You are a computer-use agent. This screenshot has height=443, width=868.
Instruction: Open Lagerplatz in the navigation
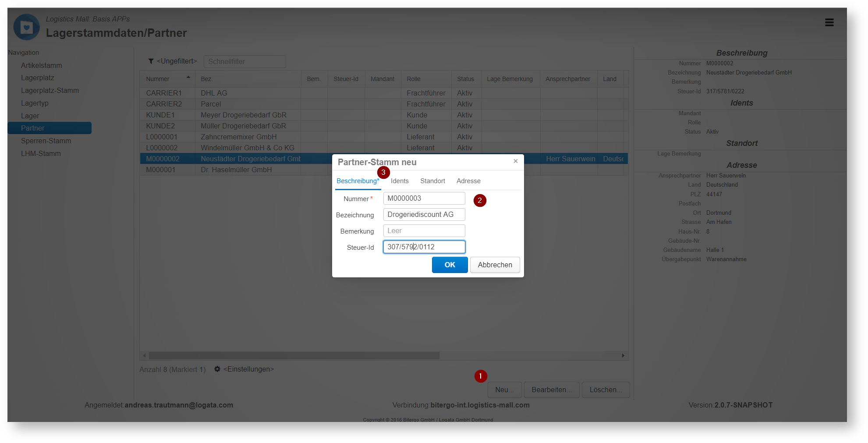click(x=38, y=78)
